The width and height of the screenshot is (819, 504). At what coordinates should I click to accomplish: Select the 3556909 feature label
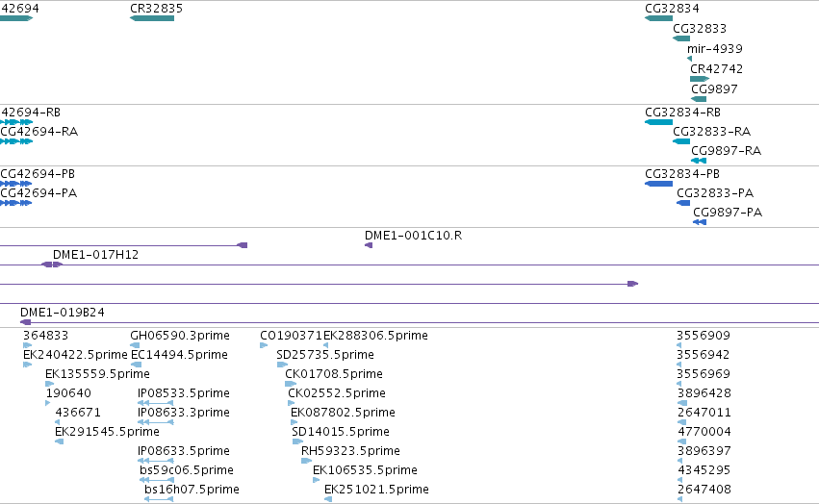704,336
